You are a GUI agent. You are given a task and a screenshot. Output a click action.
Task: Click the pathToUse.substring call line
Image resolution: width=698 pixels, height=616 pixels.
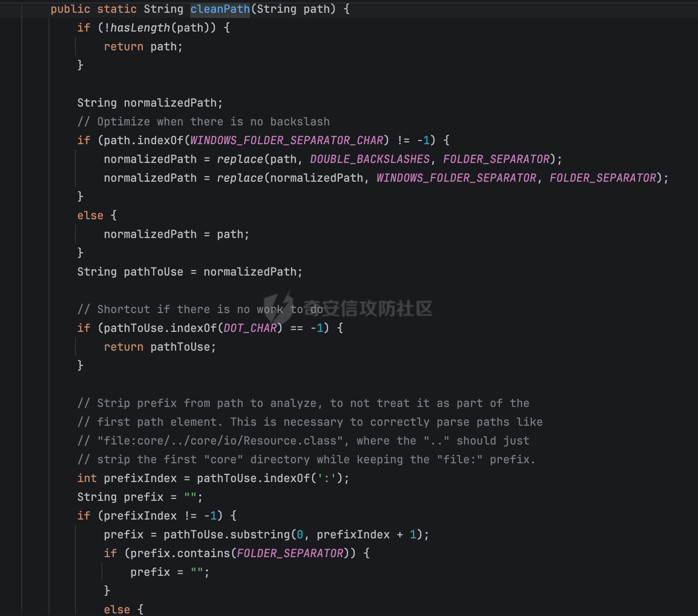coord(266,535)
